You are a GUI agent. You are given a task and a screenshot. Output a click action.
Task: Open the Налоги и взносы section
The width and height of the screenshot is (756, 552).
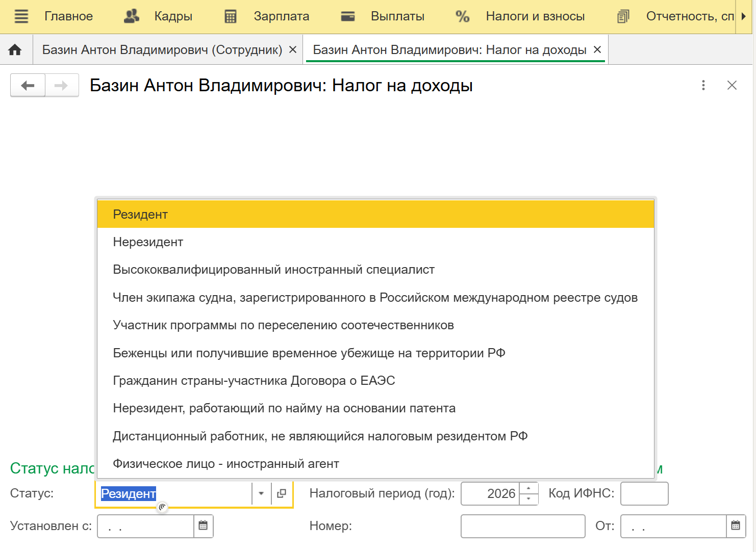pos(535,16)
